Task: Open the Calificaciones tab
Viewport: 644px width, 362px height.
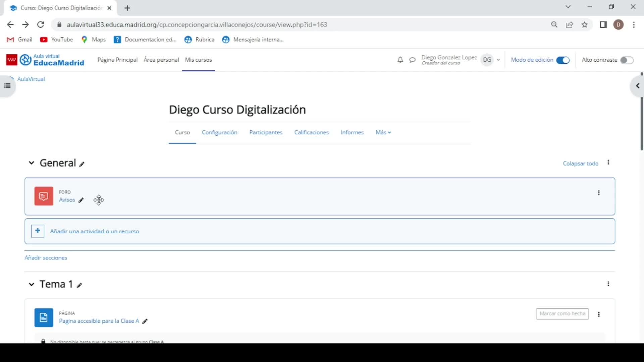Action: coord(311,132)
